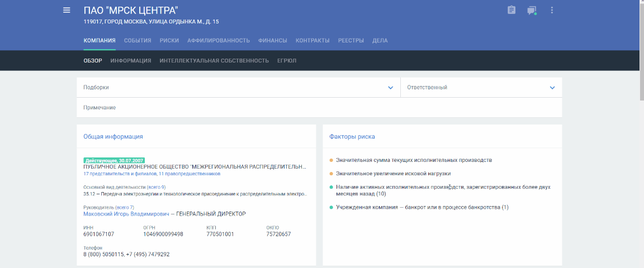Click the Действующее, 30.07.2007 status badge

click(114, 160)
